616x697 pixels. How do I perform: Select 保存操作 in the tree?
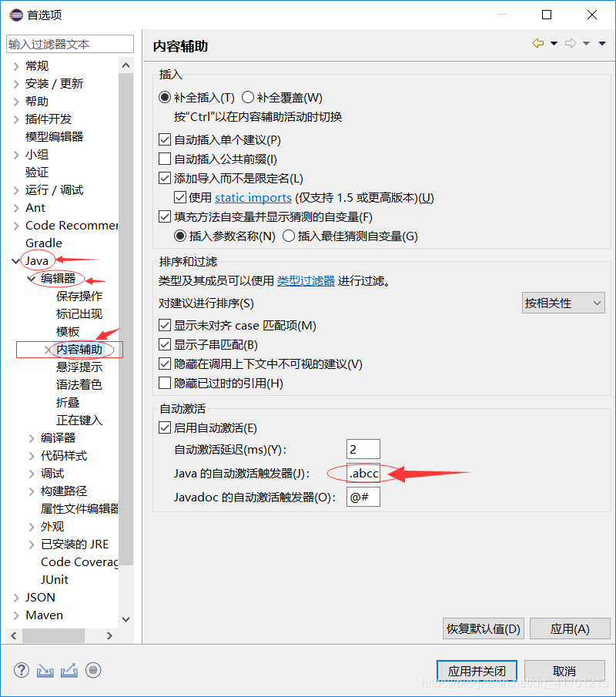coord(79,296)
